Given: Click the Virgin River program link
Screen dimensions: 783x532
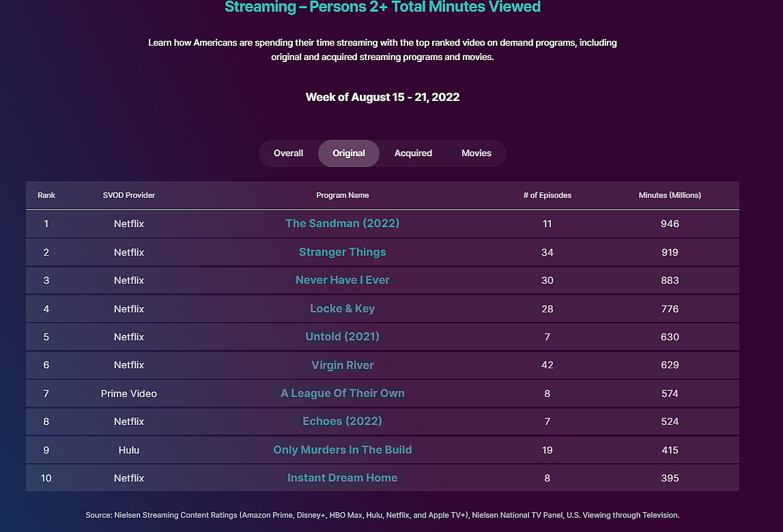Looking at the screenshot, I should tap(342, 366).
